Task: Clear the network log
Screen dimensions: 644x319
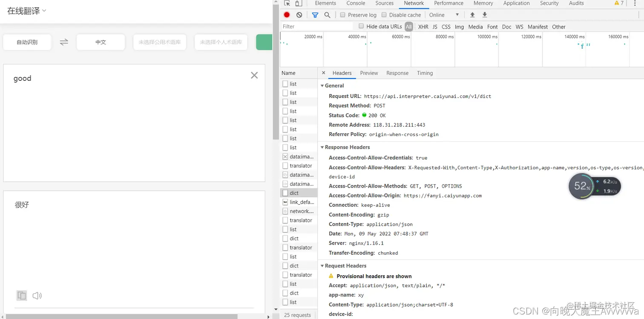Action: [x=299, y=15]
